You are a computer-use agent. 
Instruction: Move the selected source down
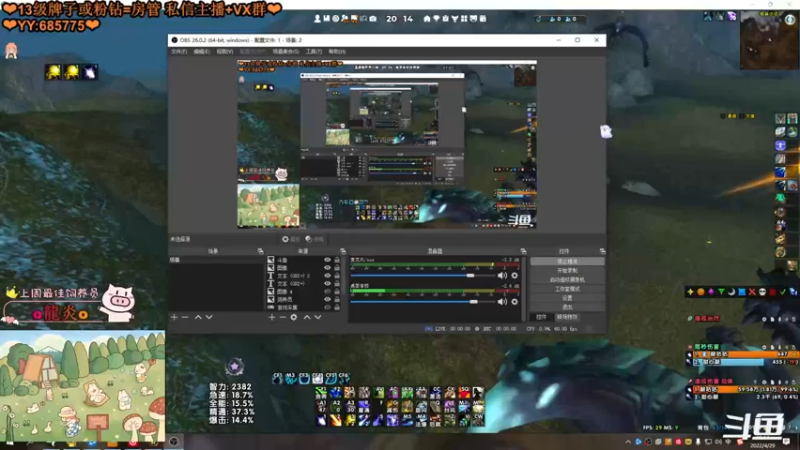318,317
